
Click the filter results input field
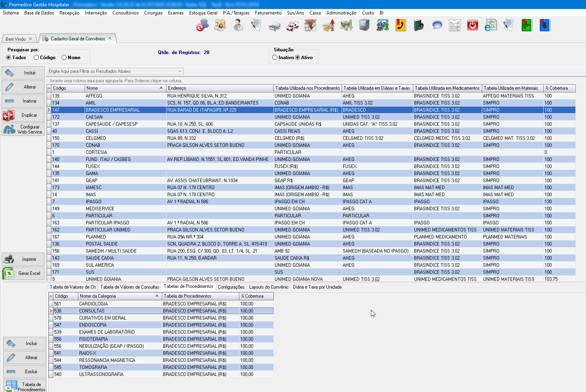click(x=113, y=71)
